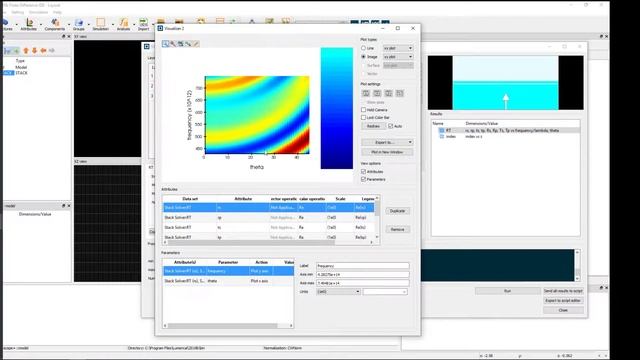640x360 pixels.
Task: Open the Setting menu
Action: coord(18,12)
